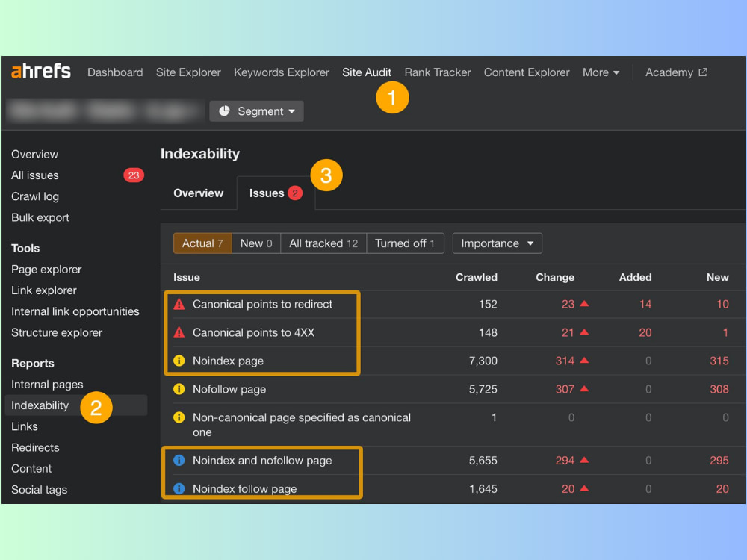Sort by the New column header

tap(717, 277)
